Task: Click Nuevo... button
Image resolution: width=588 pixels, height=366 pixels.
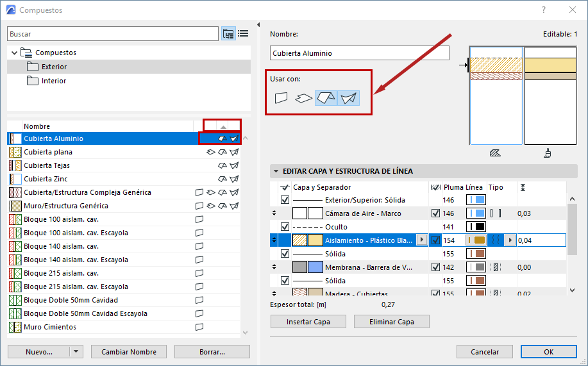Action: pos(39,352)
